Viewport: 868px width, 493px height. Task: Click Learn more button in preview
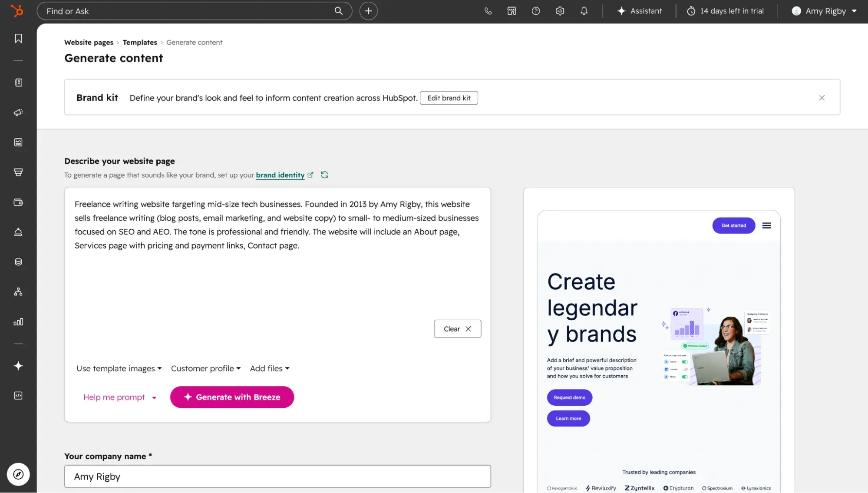[568, 419]
